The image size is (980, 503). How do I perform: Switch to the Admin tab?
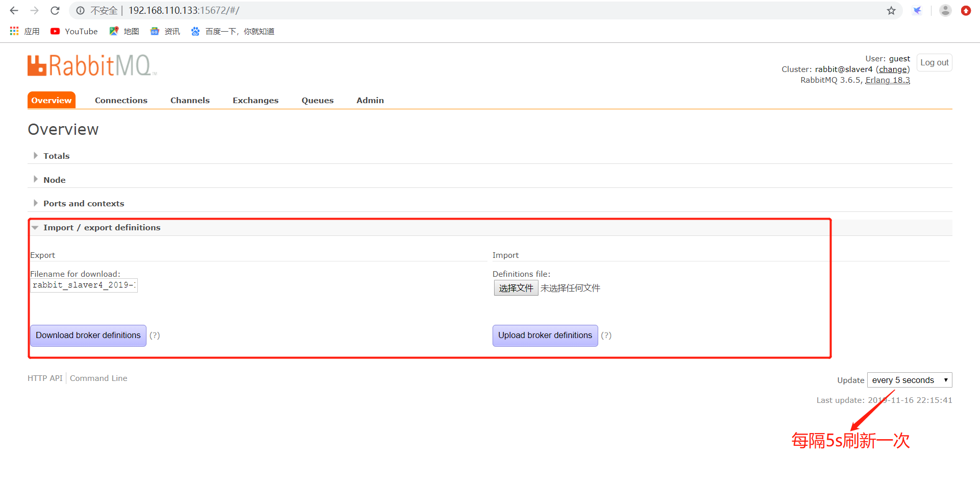tap(370, 100)
